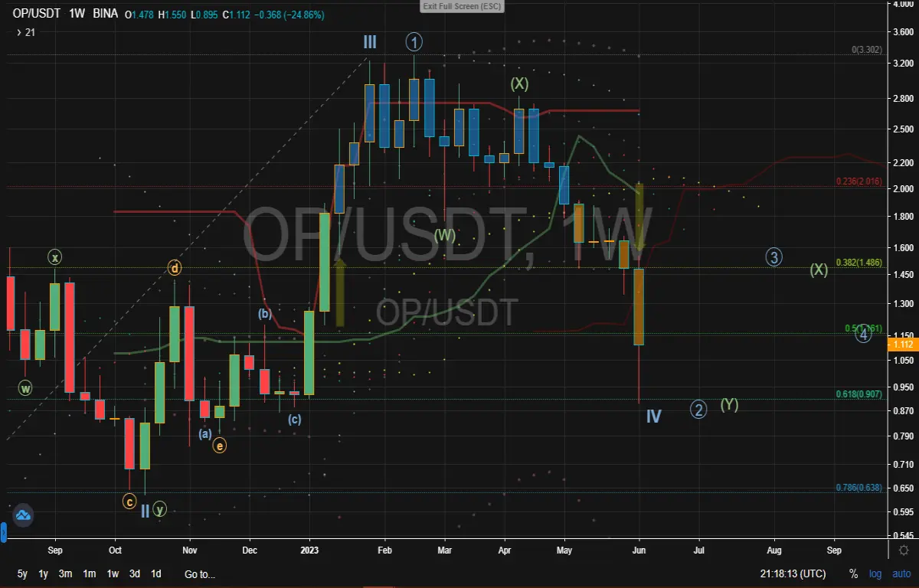
Task: Select the 1w time range
Action: point(113,574)
